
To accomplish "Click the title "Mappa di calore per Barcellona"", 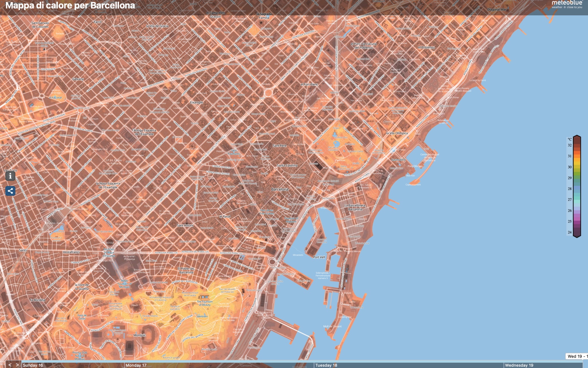I will click(x=70, y=5).
